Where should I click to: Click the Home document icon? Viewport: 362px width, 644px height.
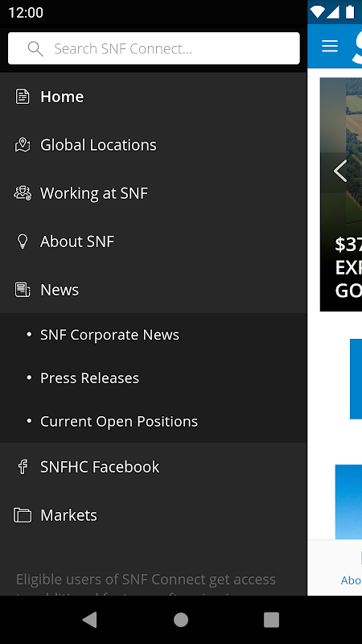(x=23, y=97)
